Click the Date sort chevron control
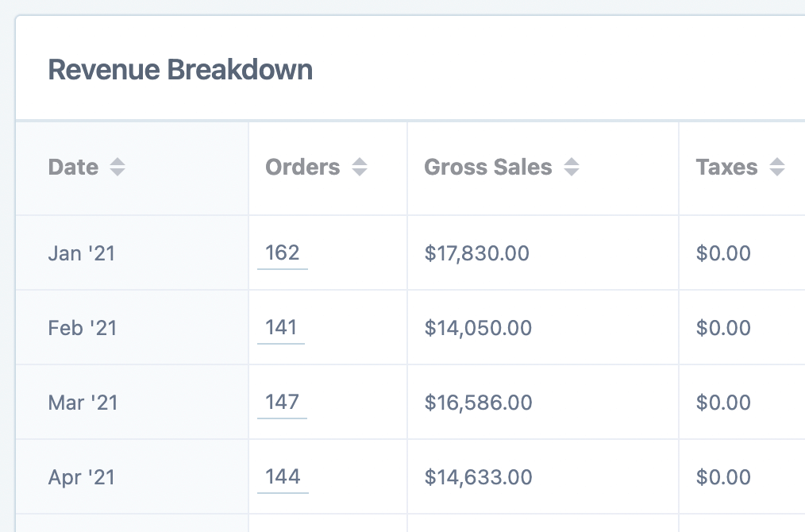 [117, 167]
